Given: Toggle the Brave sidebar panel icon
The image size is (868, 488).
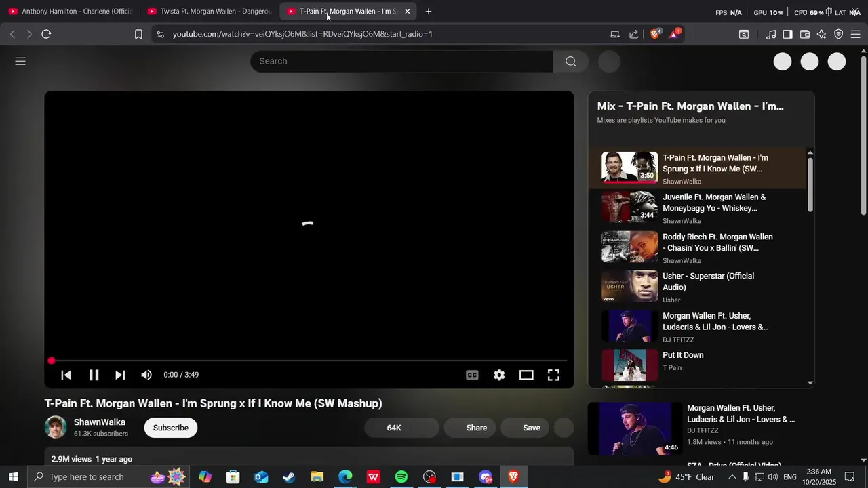Looking at the screenshot, I should (x=787, y=34).
